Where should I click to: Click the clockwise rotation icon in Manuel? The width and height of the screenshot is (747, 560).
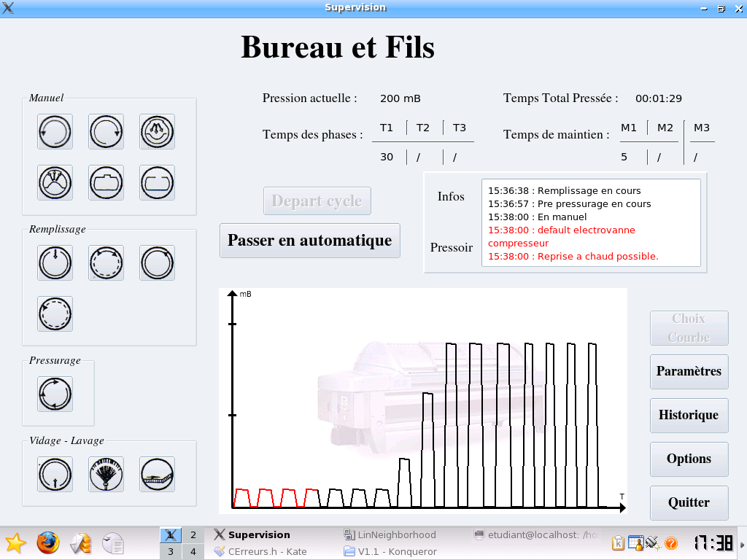click(x=107, y=131)
